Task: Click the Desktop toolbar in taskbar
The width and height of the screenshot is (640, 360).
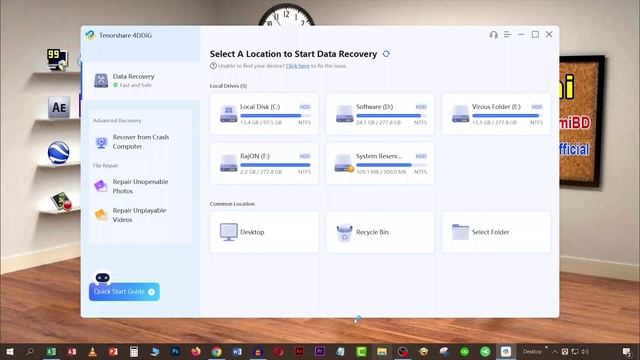Action: (532, 351)
